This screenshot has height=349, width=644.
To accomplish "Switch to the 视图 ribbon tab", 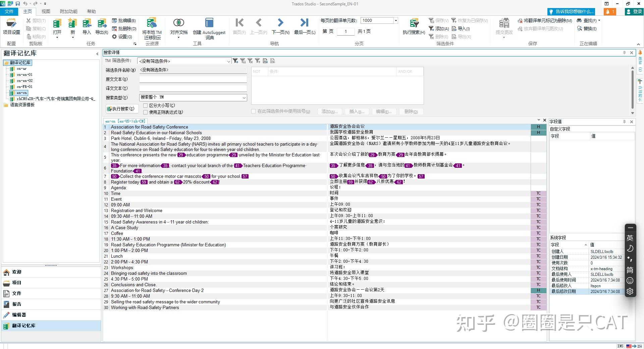I will point(46,11).
